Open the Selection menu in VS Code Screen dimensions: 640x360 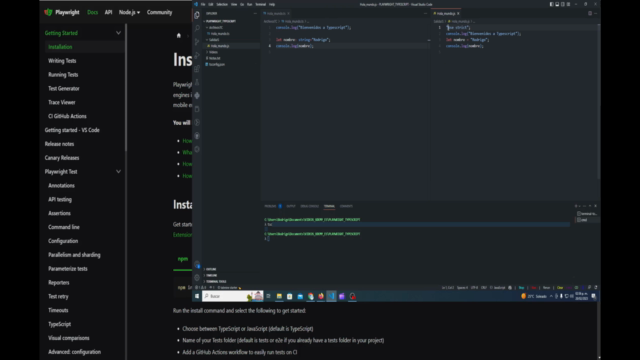coord(222,4)
